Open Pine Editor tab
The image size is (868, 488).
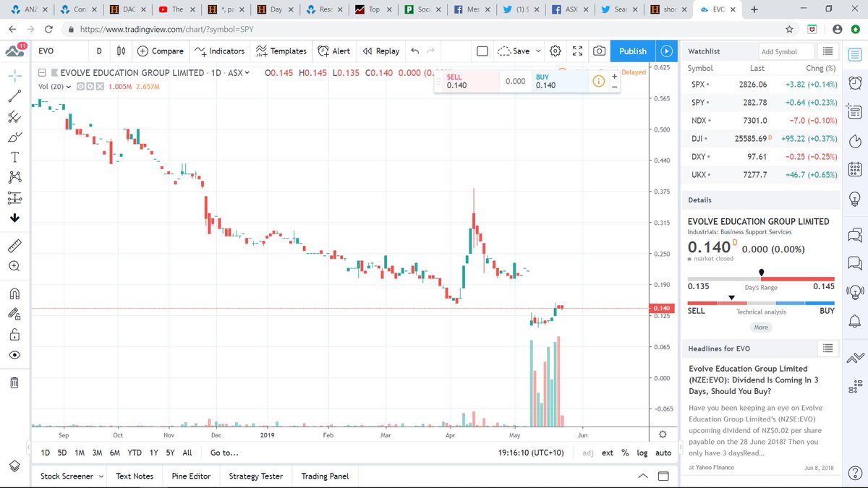(191, 476)
